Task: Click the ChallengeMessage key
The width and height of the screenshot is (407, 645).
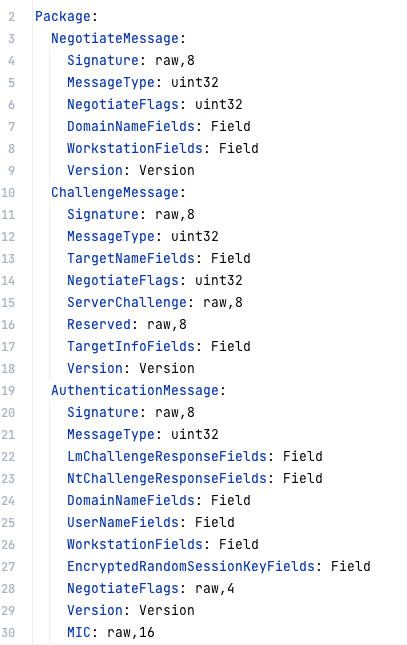Action: [x=115, y=192]
